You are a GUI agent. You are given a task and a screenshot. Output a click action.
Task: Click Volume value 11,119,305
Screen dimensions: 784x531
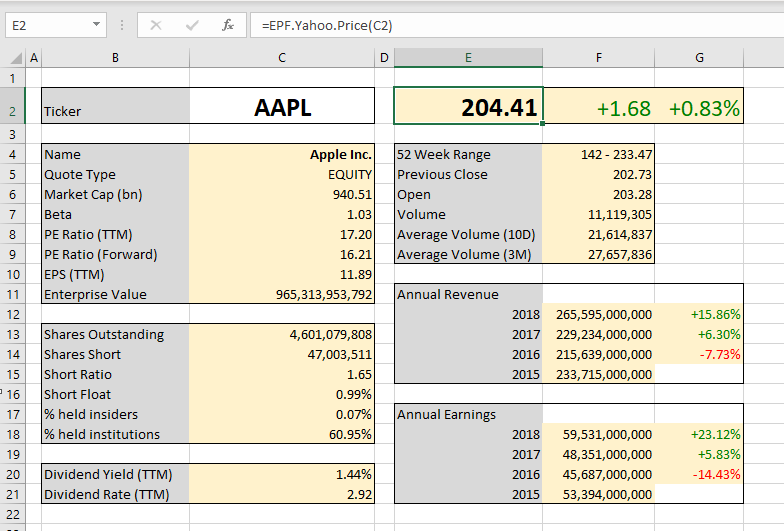coord(598,214)
